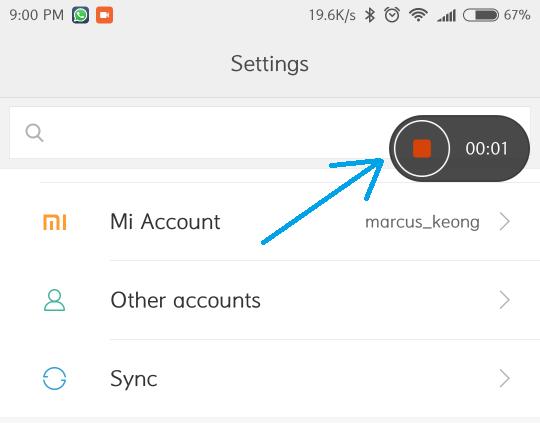Expand Sync using its chevron arrow

[505, 378]
